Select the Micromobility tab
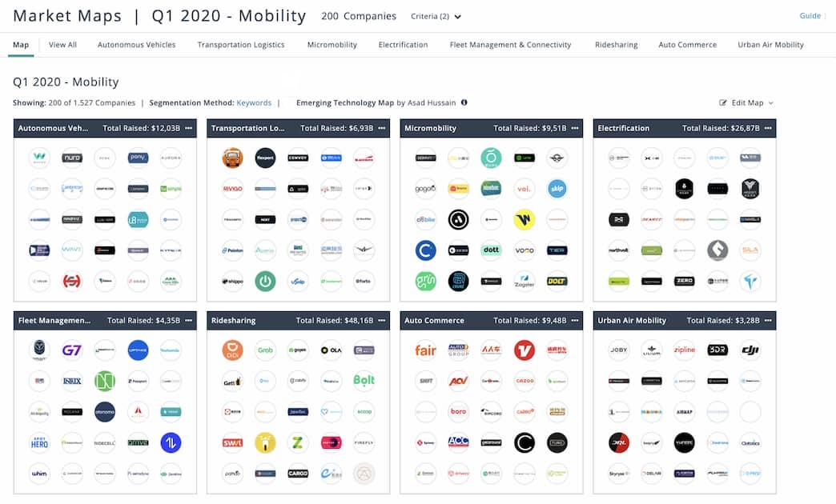The image size is (836, 504). click(x=332, y=45)
